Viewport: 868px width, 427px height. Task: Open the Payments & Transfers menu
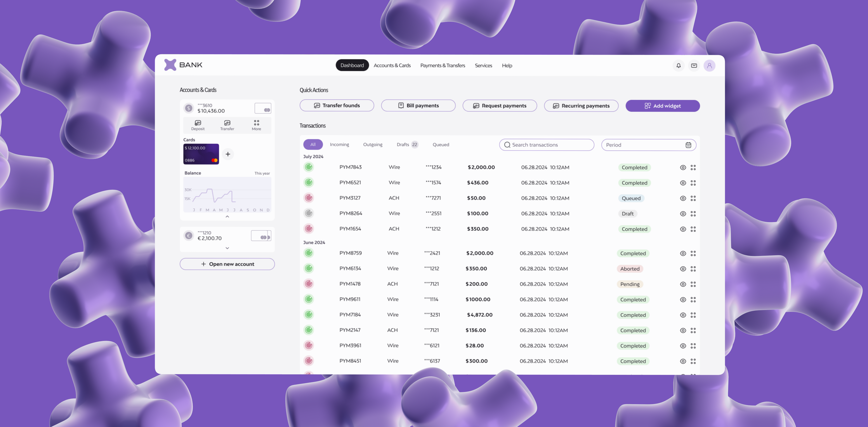click(442, 65)
